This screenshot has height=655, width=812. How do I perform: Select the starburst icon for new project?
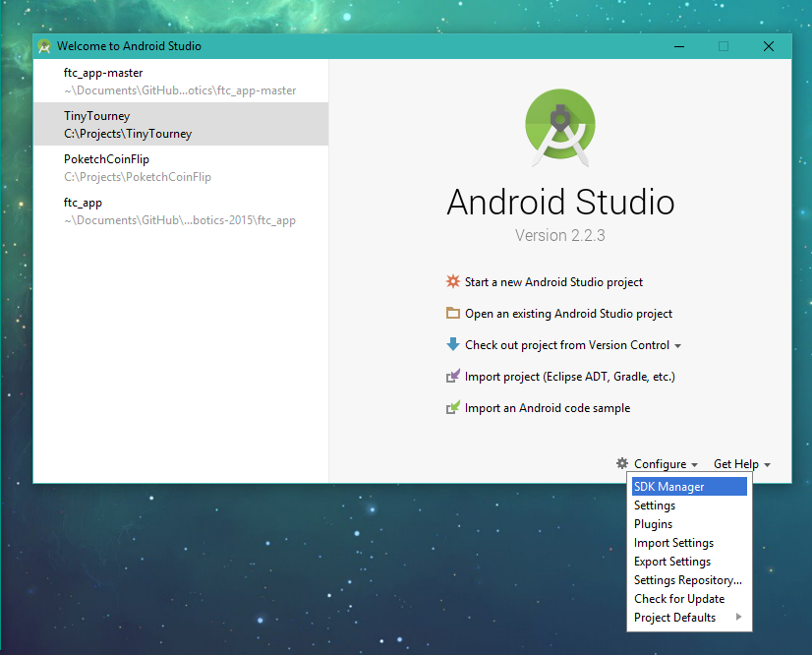[452, 281]
